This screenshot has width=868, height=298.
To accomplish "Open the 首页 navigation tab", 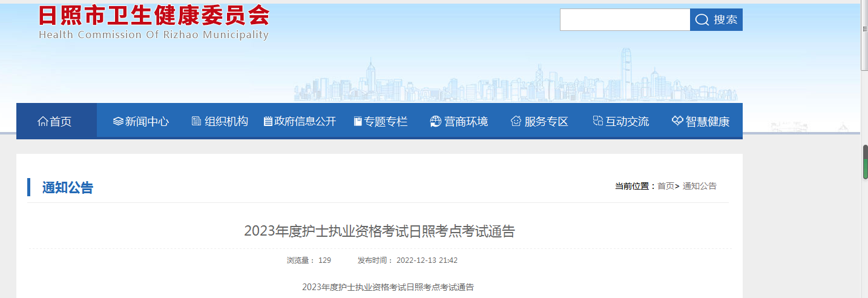I will 56,121.
